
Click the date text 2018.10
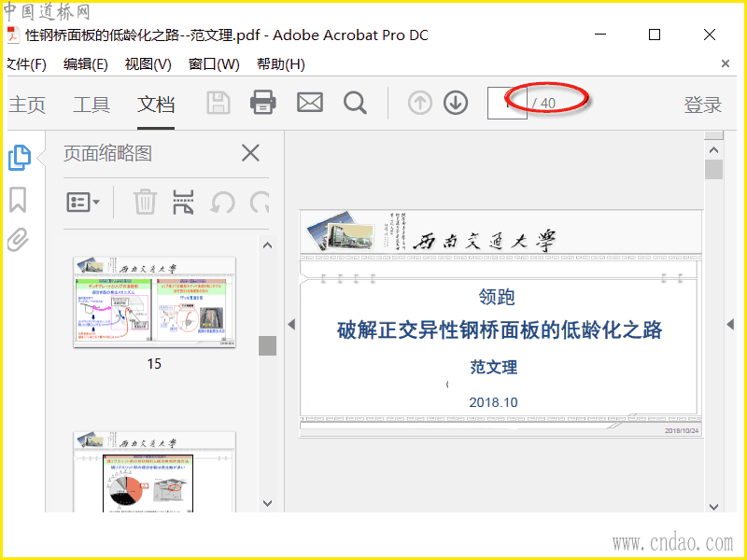(494, 402)
